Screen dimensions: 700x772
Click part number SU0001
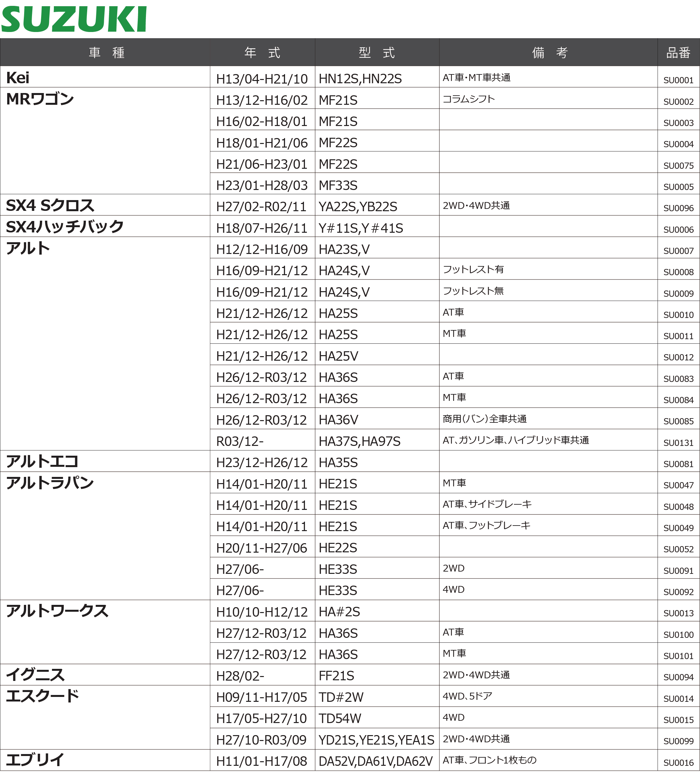point(678,80)
